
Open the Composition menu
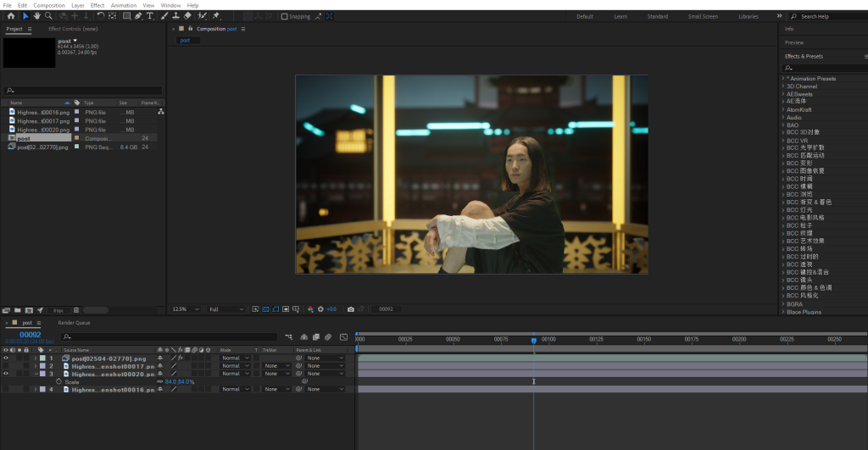click(x=48, y=5)
